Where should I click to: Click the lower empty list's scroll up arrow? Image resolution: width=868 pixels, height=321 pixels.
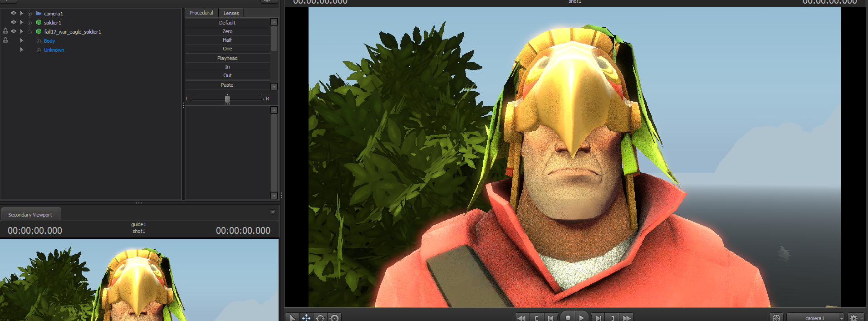pyautogui.click(x=274, y=110)
